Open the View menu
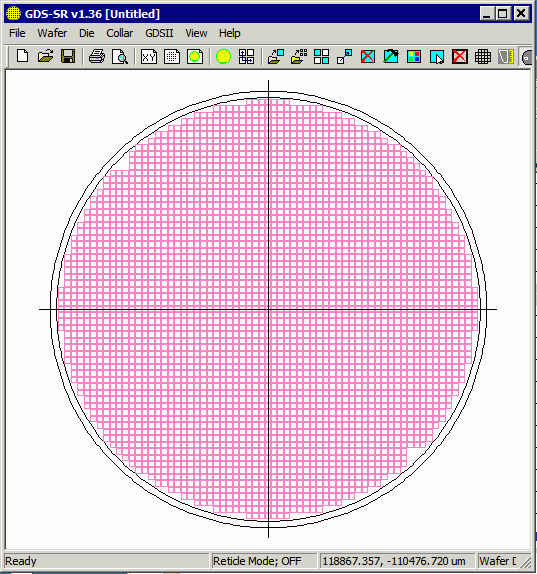The width and height of the screenshot is (537, 574). click(x=196, y=33)
